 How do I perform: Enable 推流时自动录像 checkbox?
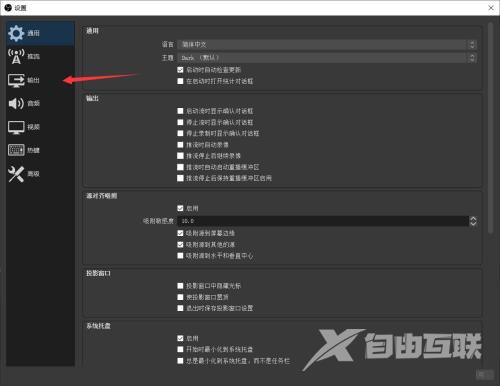[180, 145]
